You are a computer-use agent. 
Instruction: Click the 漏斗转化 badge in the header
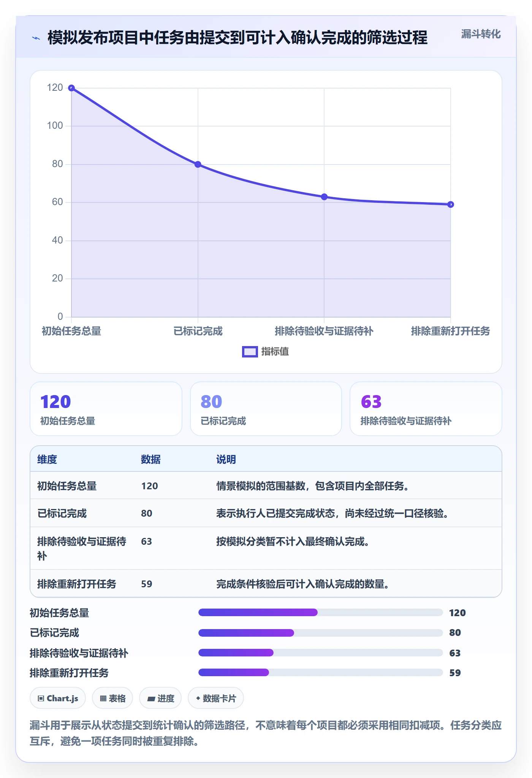(481, 34)
